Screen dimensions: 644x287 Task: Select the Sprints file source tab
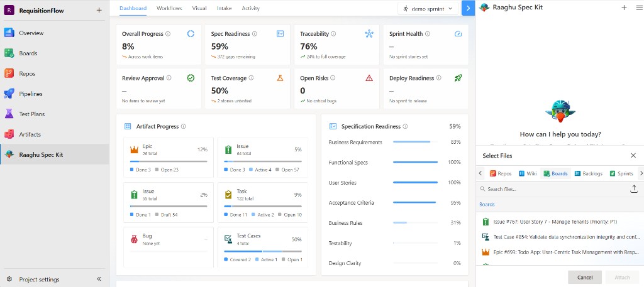621,173
